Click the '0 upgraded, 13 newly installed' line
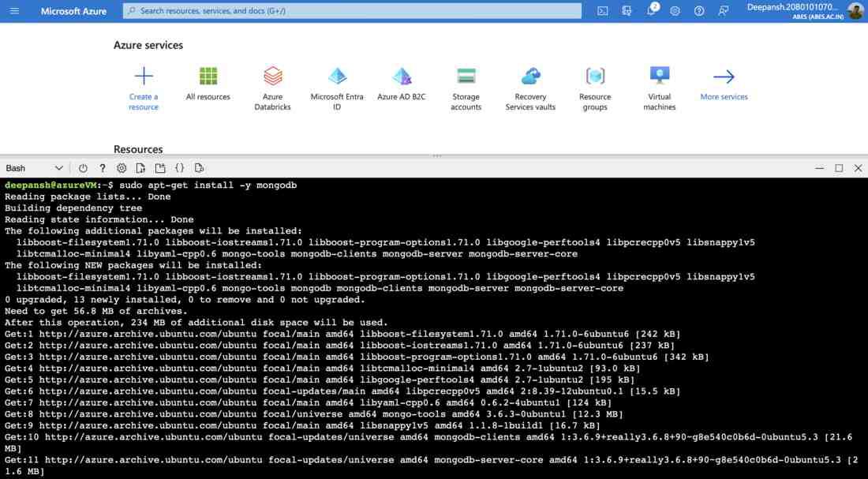868x479 pixels. pos(185,300)
